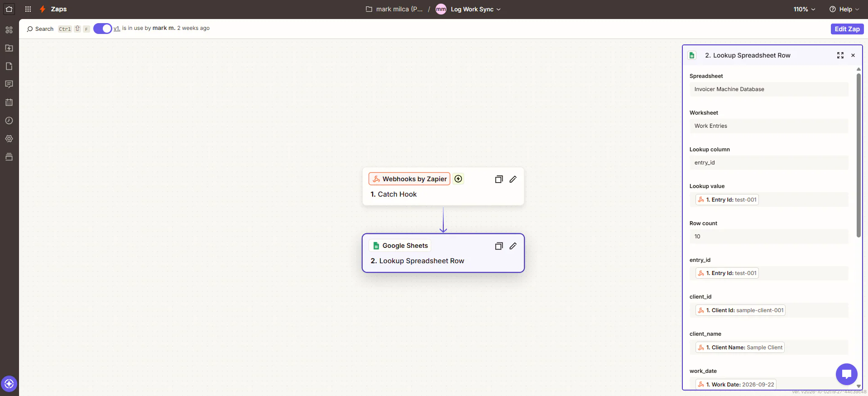Open the Help menu
This screenshot has height=396, width=868.
844,9
